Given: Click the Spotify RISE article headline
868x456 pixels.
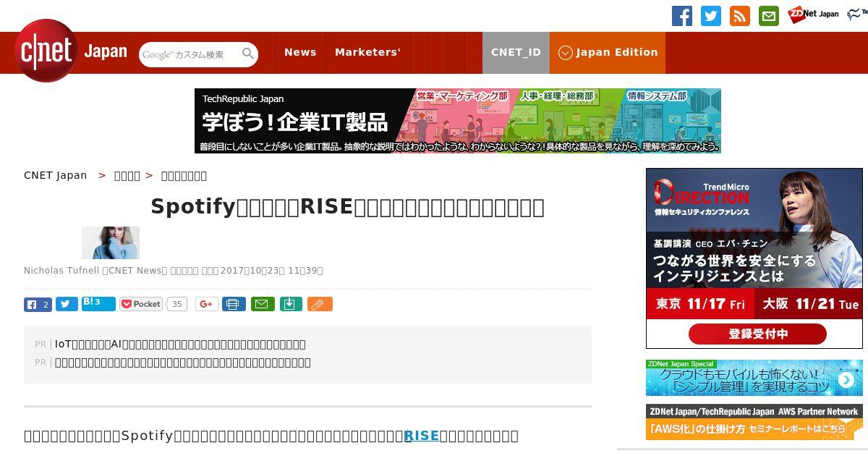Looking at the screenshot, I should (347, 207).
